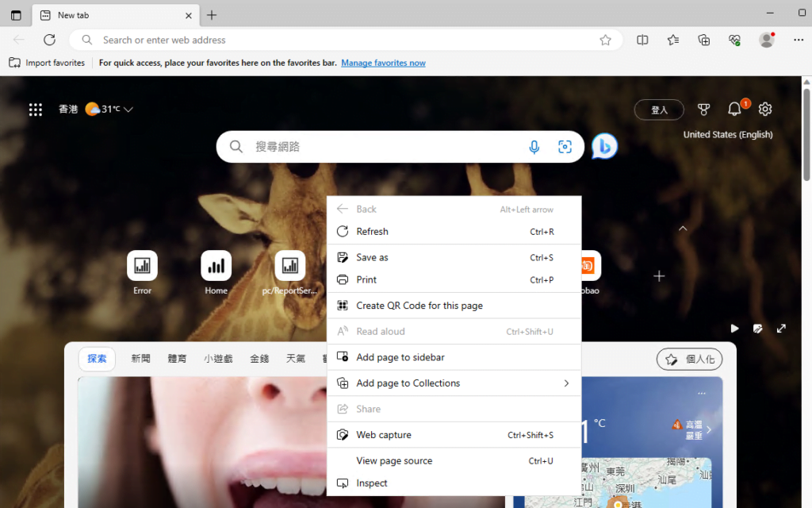Viewport: 812px width, 508px height.
Task: Expand the Hong Kong weather dropdown
Action: click(x=128, y=110)
